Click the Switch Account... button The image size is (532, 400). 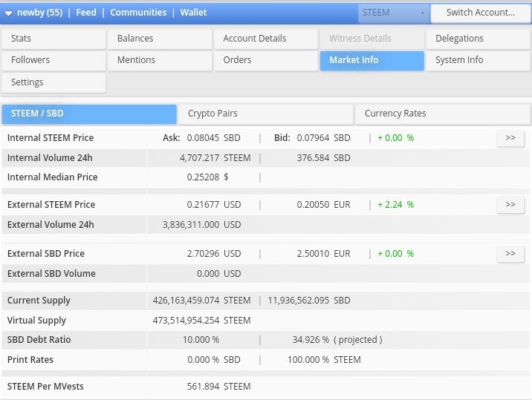(x=481, y=13)
